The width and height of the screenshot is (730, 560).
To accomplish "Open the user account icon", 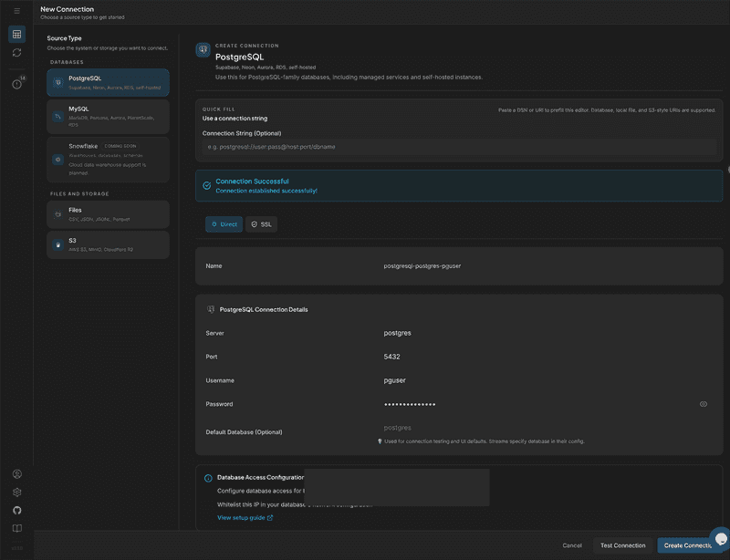I will (x=16, y=474).
